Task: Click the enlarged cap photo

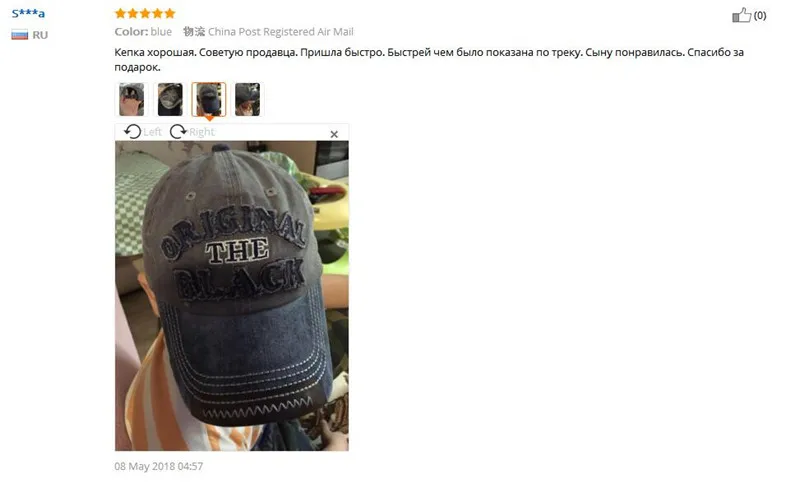Action: tap(232, 296)
